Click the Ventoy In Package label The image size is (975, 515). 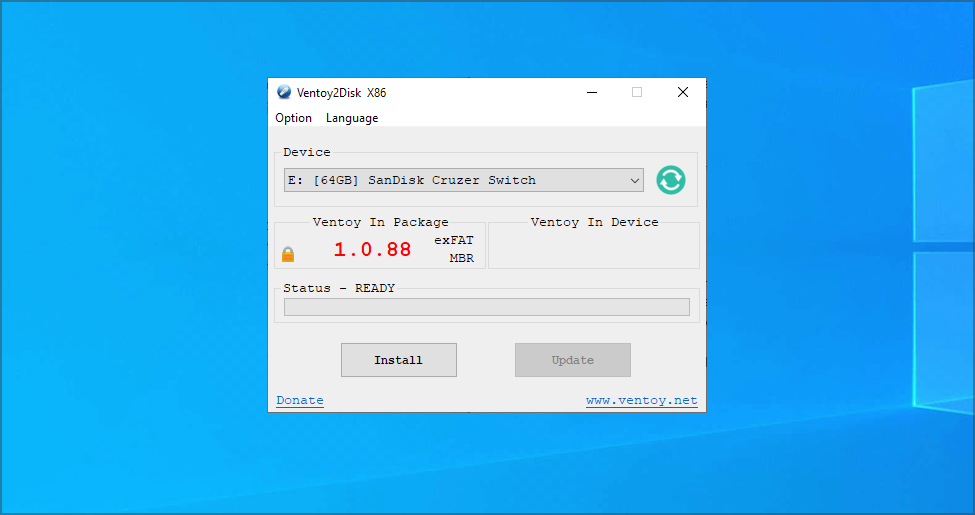pos(381,222)
